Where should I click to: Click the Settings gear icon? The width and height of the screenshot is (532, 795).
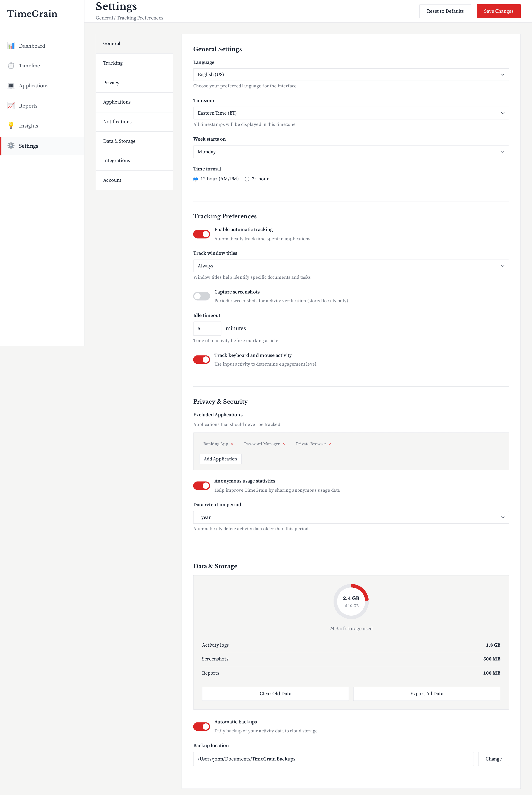point(11,146)
